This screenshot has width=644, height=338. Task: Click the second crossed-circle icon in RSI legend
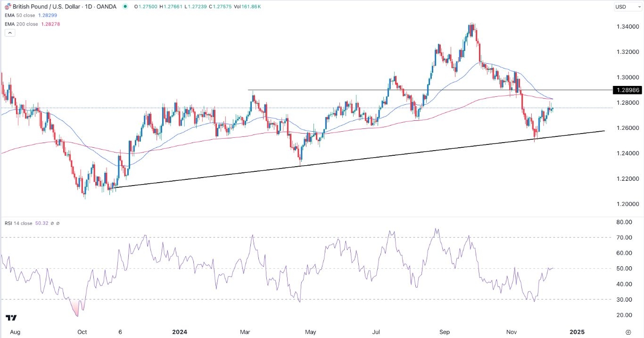pyautogui.click(x=58, y=223)
